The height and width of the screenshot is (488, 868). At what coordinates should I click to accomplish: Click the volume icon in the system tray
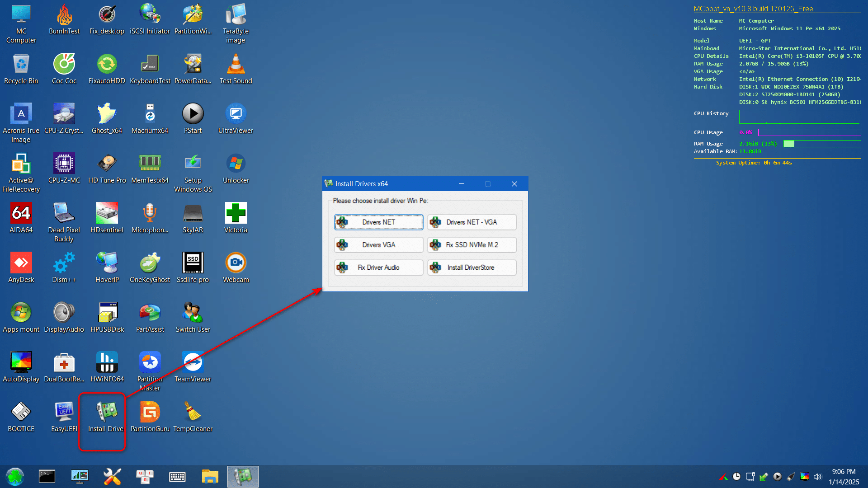click(817, 476)
